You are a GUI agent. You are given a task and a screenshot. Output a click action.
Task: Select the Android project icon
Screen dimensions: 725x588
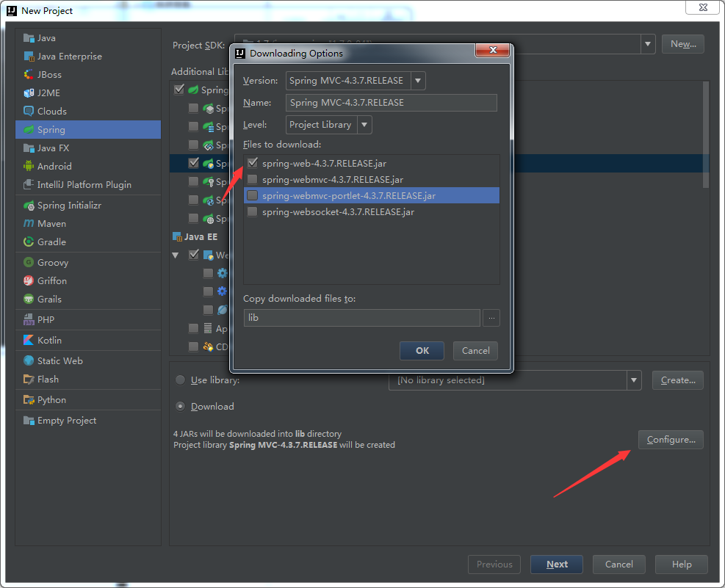click(x=29, y=167)
